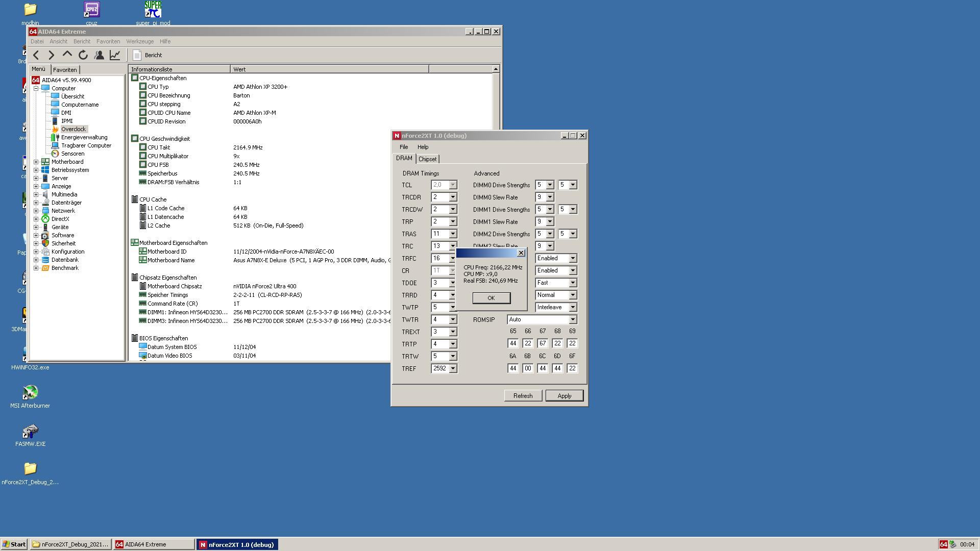Click the Informationsliste column header
980x551 pixels.
[x=180, y=69]
